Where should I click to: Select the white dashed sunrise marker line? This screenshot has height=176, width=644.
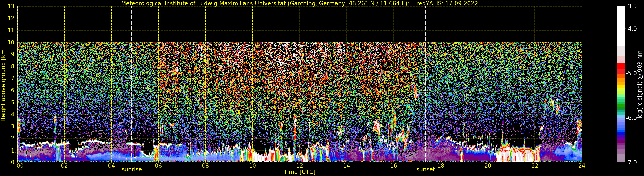(132, 84)
